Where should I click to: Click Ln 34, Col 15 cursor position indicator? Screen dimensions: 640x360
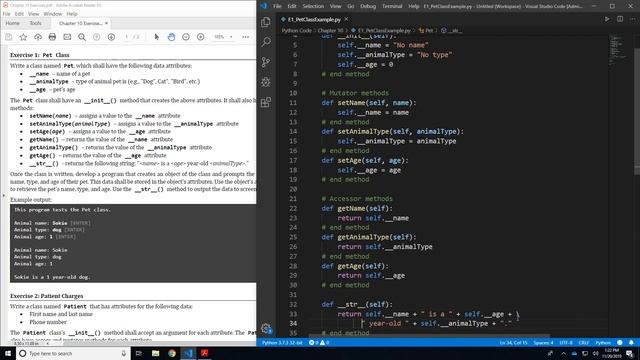pyautogui.click(x=513, y=342)
